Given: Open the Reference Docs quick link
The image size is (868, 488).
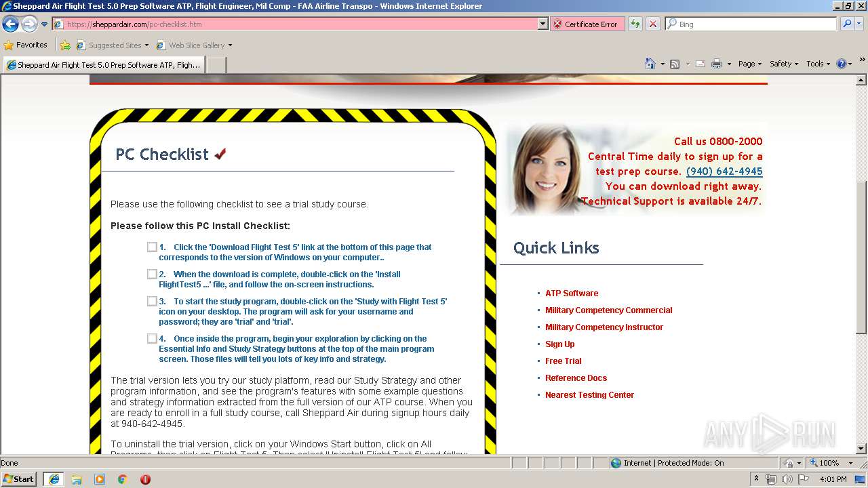Looking at the screenshot, I should pos(576,378).
